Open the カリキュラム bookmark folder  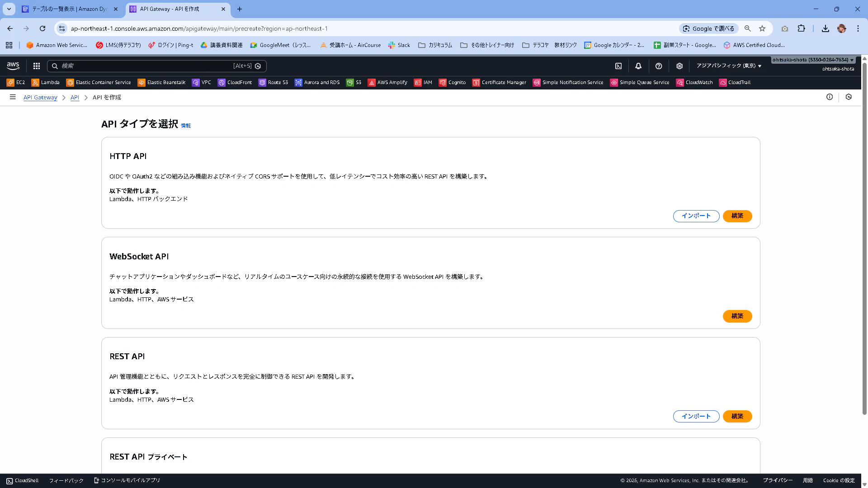tap(435, 45)
